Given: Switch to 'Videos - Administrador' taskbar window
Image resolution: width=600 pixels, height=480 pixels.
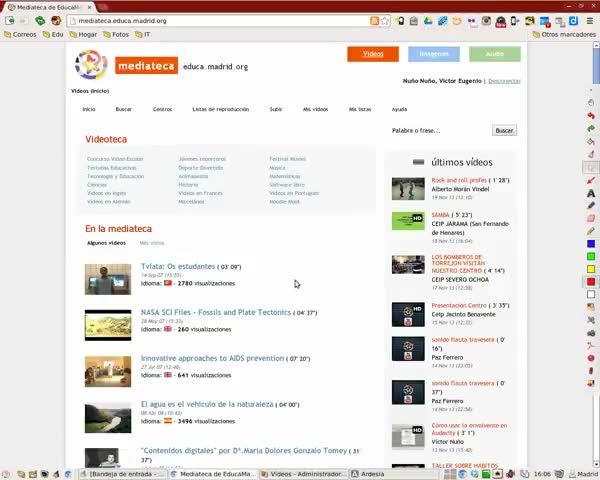Looking at the screenshot, I should (x=304, y=474).
